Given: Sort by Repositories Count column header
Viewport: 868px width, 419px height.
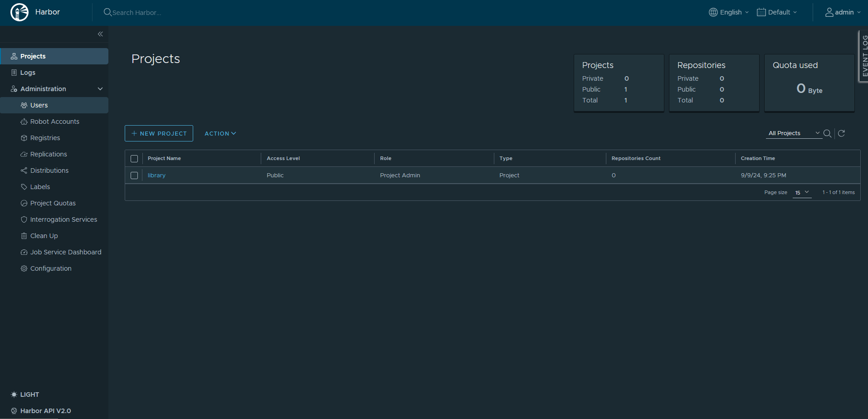Looking at the screenshot, I should [636, 158].
